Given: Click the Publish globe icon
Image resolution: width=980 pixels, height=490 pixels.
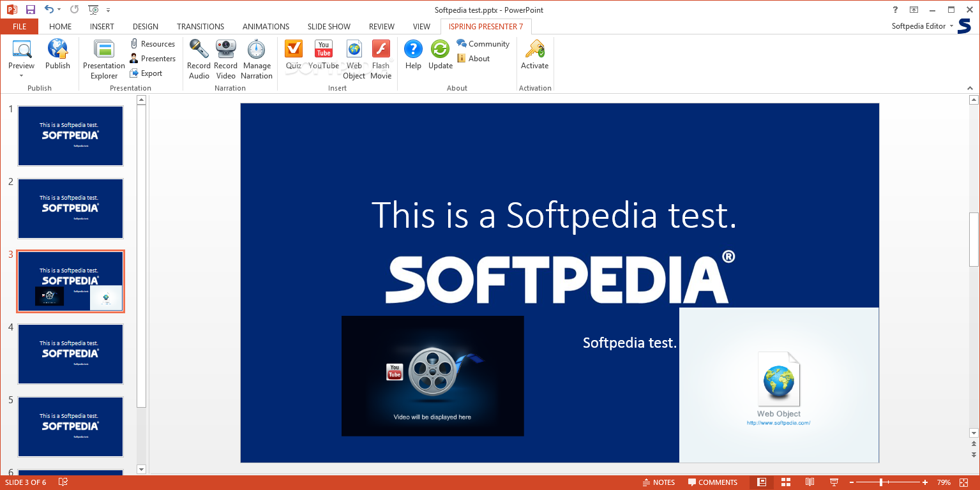Looking at the screenshot, I should [x=57, y=50].
